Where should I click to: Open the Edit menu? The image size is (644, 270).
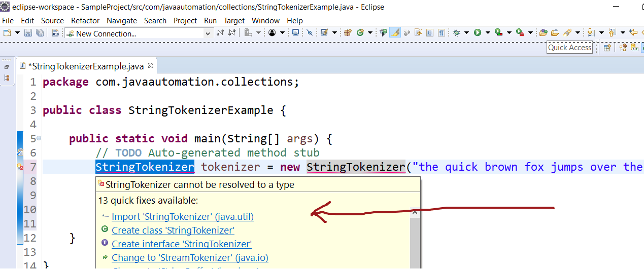click(27, 21)
